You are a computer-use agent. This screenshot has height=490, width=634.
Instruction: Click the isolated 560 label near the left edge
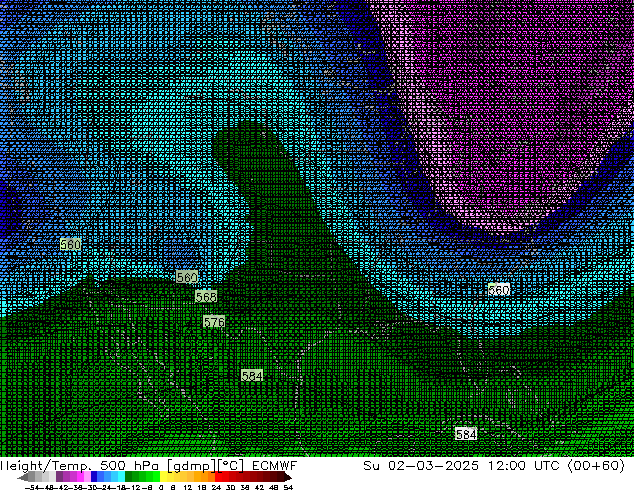tap(70, 244)
